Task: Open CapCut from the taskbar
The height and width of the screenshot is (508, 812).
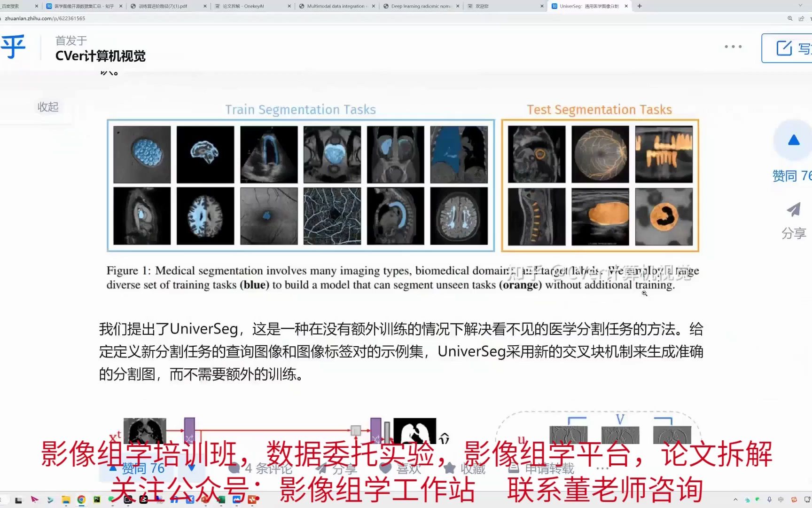Action: 144,500
